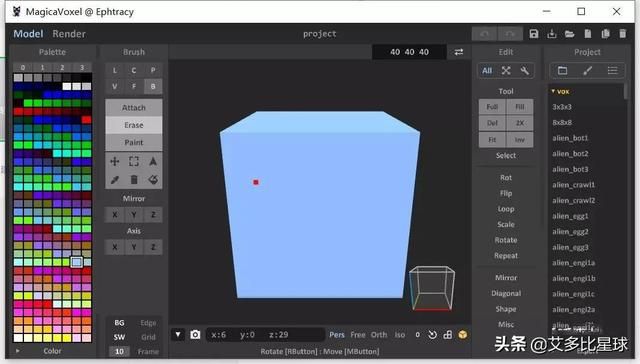Viewport: 640px width, 364px height.
Task: Expand the Rot options
Action: coord(506,178)
